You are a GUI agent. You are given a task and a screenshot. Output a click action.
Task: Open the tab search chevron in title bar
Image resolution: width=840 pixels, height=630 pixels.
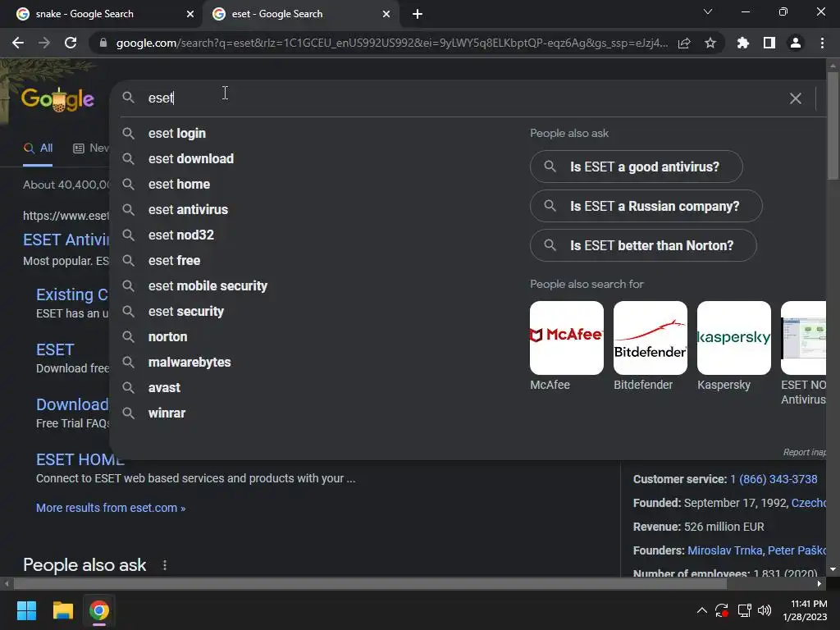pos(708,11)
